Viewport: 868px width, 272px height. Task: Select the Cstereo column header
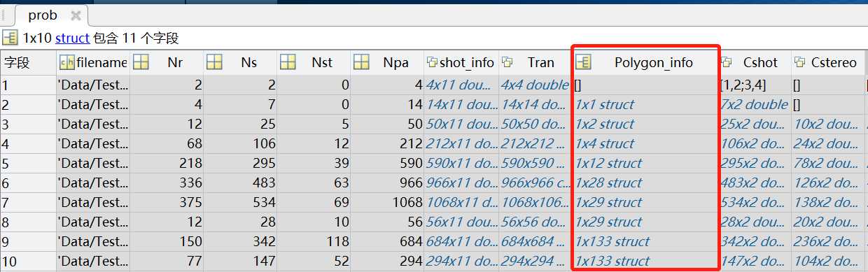828,62
